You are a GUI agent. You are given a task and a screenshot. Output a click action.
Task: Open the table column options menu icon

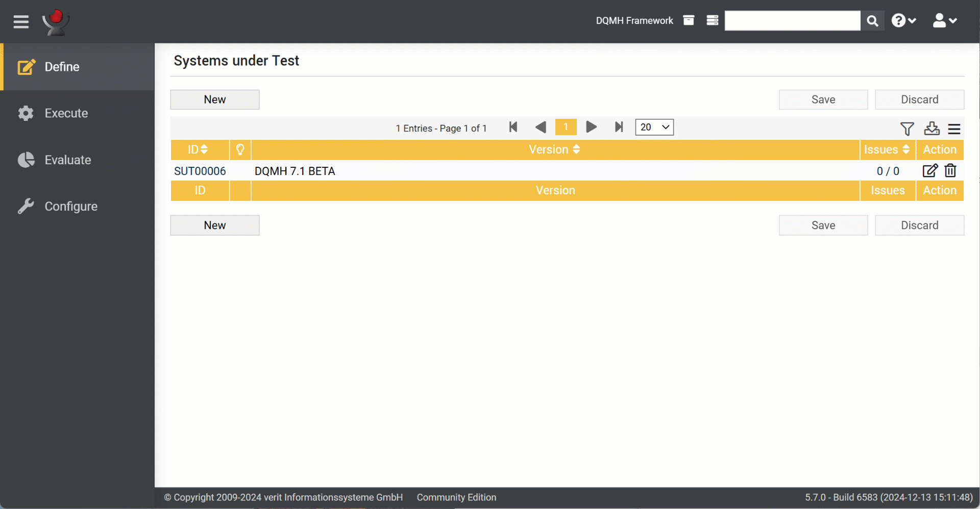click(x=954, y=129)
